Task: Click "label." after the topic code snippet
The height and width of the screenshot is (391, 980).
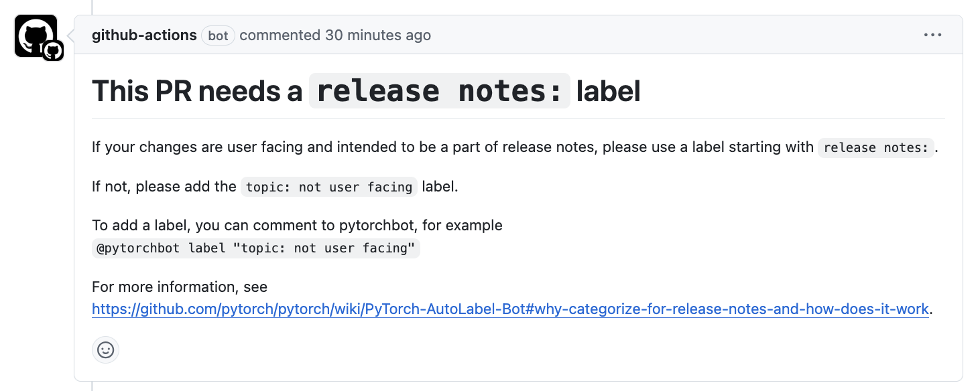Action: [440, 187]
